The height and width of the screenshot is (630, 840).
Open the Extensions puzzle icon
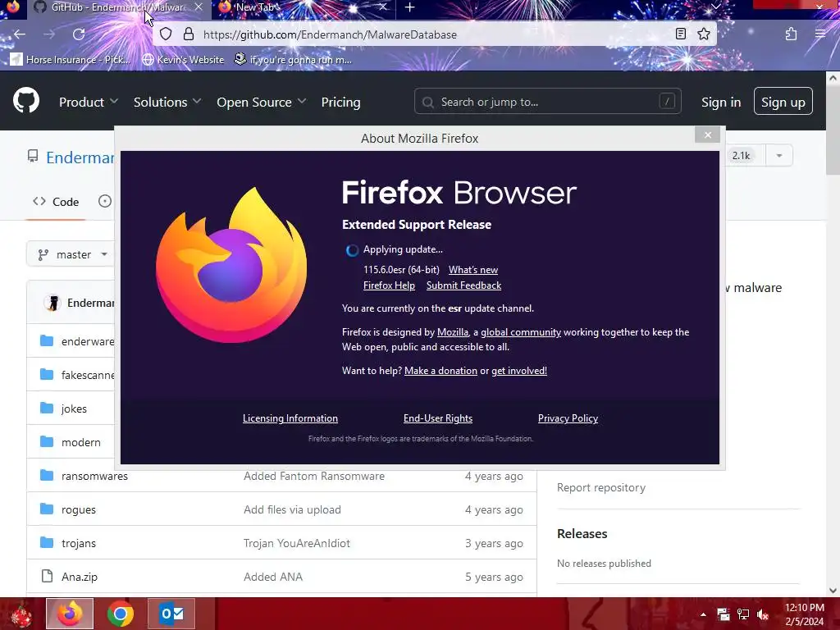[x=792, y=34]
